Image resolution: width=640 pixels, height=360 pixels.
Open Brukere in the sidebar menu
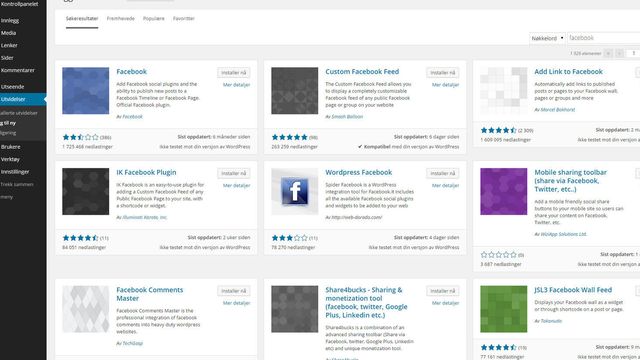[10, 147]
